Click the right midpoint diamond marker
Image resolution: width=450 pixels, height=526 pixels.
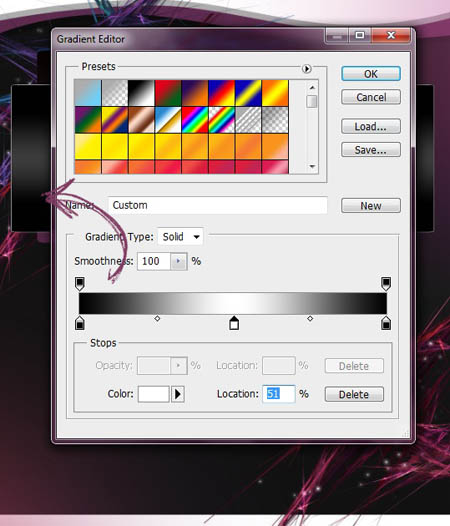pyautogui.click(x=310, y=318)
